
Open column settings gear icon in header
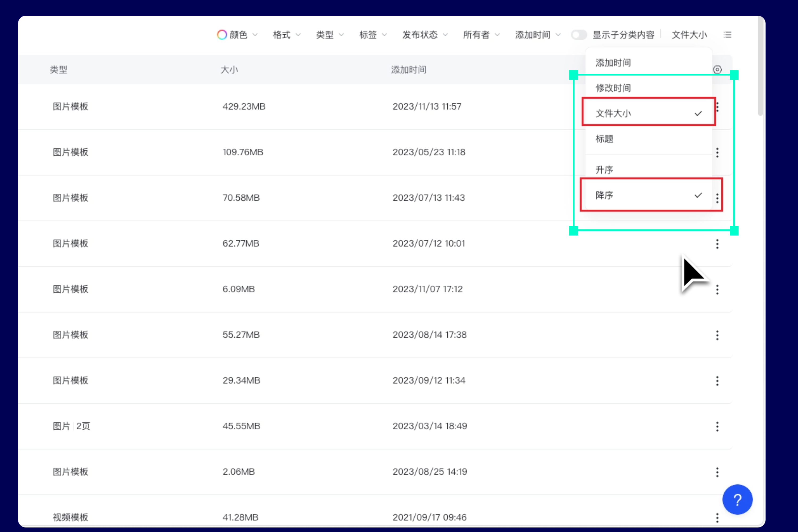[x=717, y=69]
